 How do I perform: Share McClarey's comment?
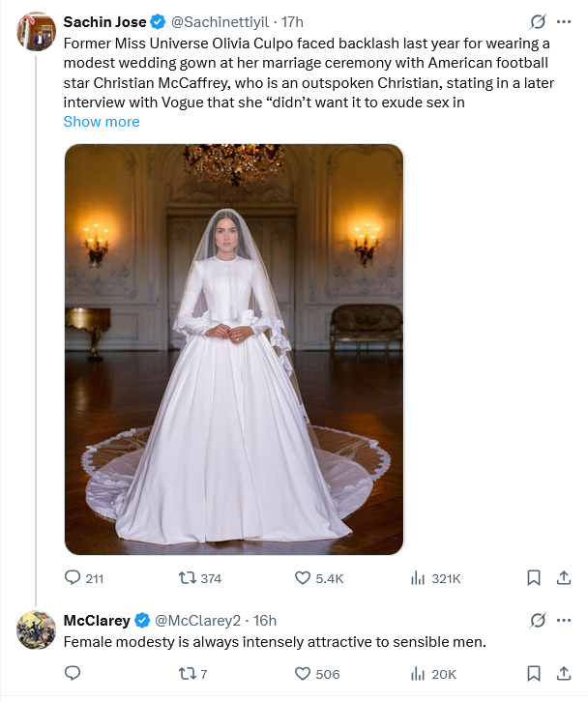564,673
